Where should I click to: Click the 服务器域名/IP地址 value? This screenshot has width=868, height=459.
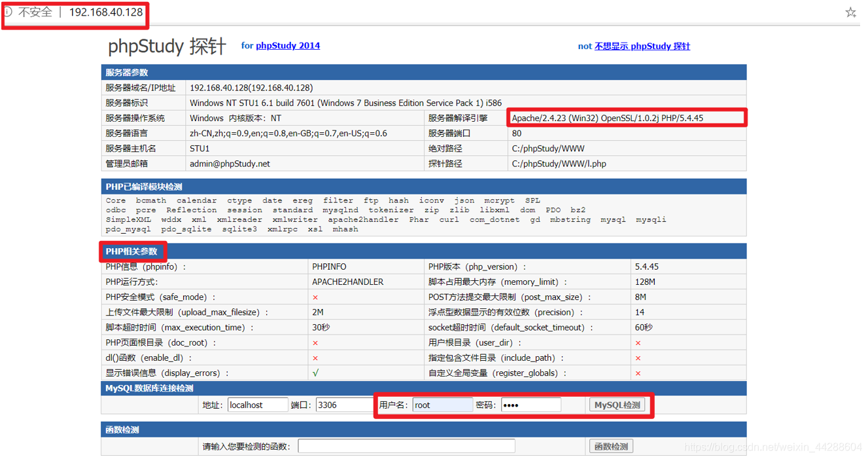[251, 88]
